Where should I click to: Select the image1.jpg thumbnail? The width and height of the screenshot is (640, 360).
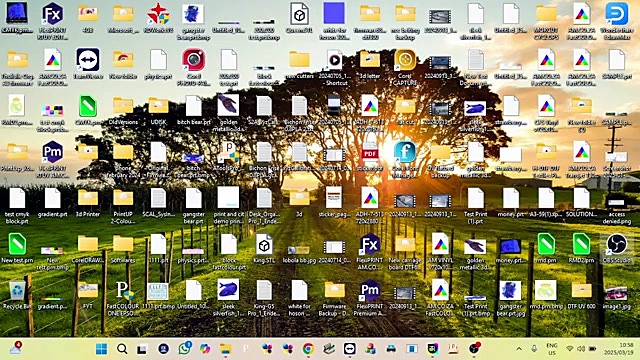point(616,293)
